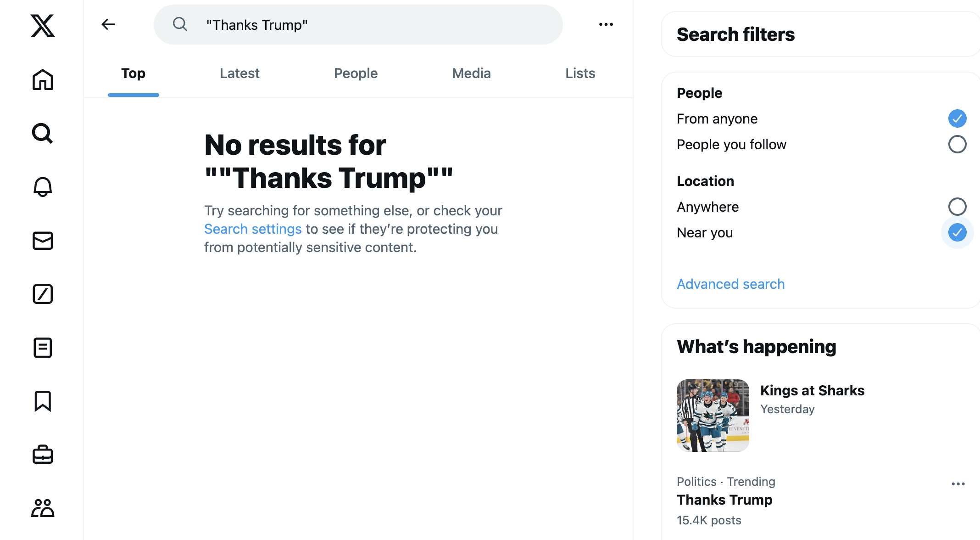Open search options three-dot menu
The width and height of the screenshot is (980, 540).
tap(606, 24)
